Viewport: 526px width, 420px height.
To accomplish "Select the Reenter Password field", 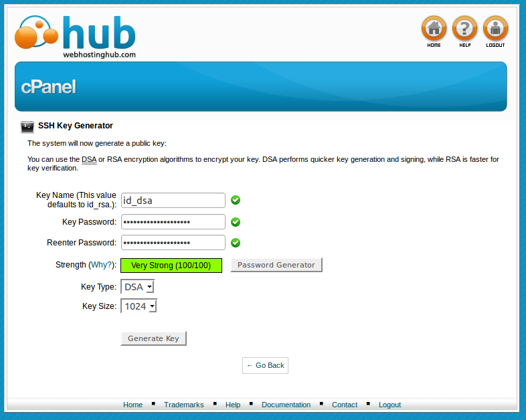I will (x=173, y=243).
